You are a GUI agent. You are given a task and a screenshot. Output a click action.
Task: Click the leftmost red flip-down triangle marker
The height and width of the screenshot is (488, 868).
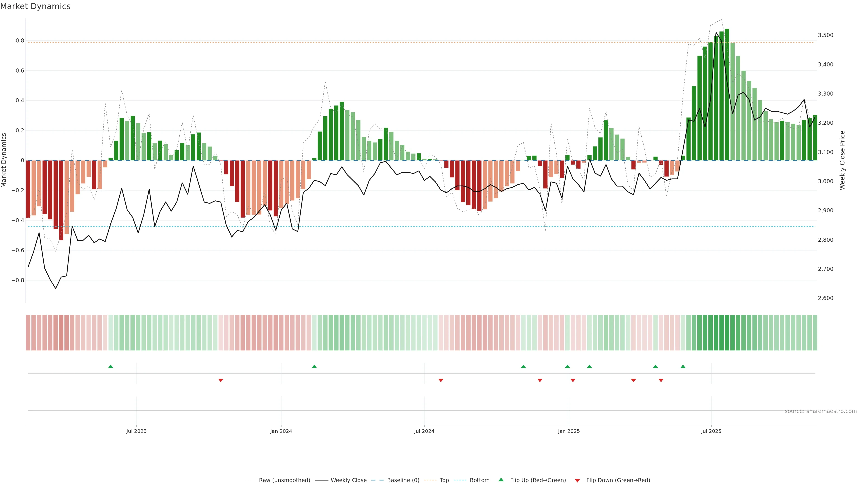221,380
